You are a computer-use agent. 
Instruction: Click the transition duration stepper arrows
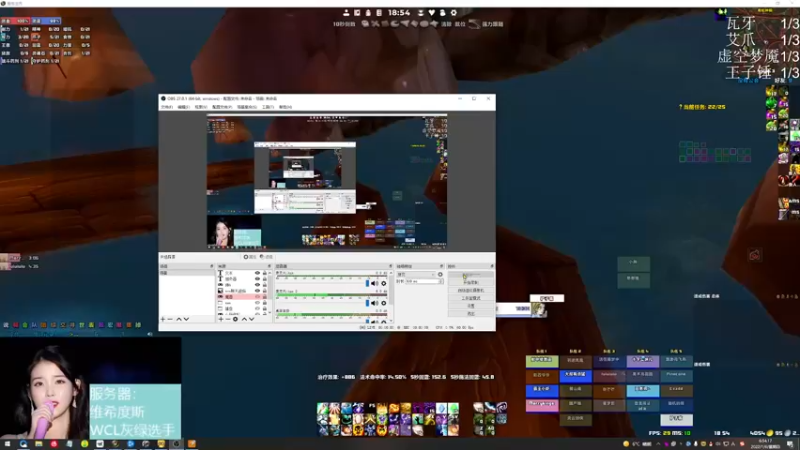[x=442, y=281]
